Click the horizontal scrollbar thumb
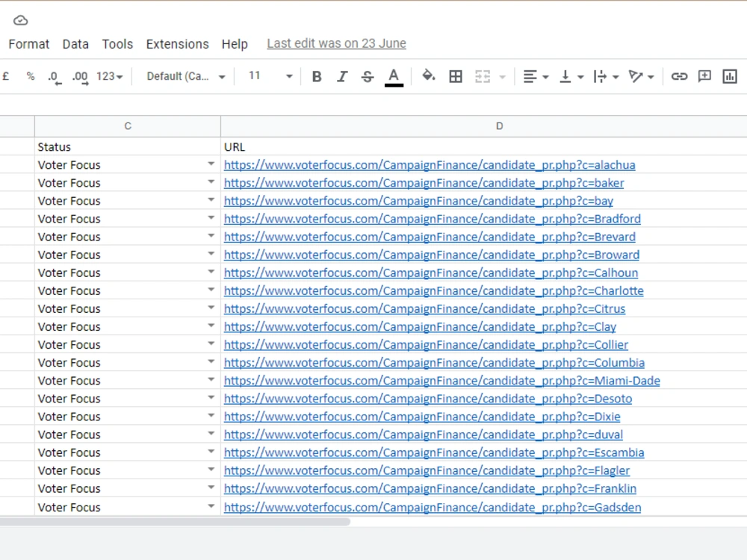This screenshot has height=560, width=747. click(175, 522)
